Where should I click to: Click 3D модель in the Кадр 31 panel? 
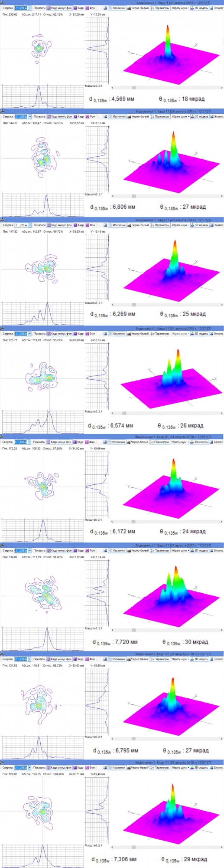(200, 333)
